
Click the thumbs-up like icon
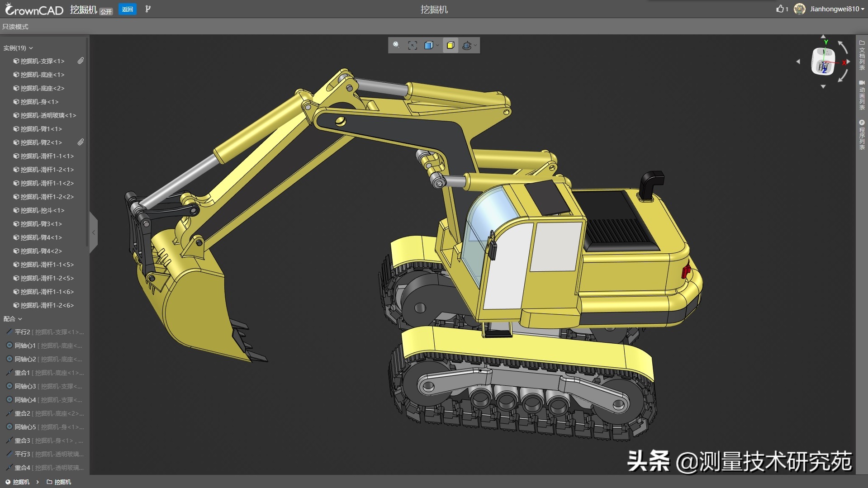[780, 9]
